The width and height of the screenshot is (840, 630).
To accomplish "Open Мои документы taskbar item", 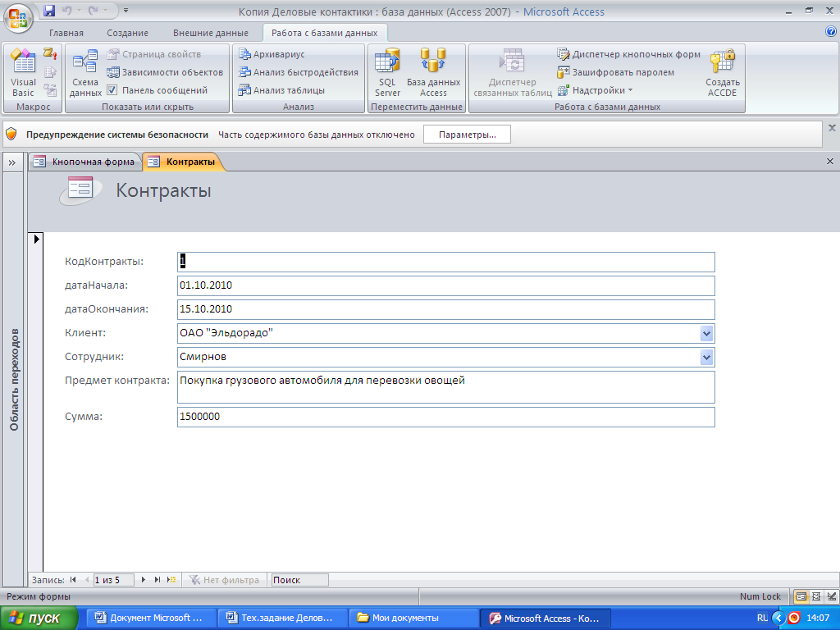I will click(413, 619).
